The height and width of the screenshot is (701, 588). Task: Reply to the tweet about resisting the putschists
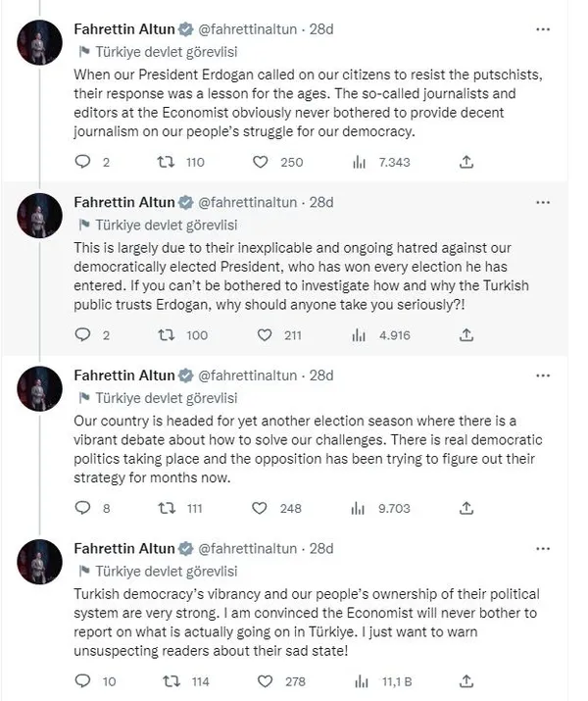pos(82,162)
